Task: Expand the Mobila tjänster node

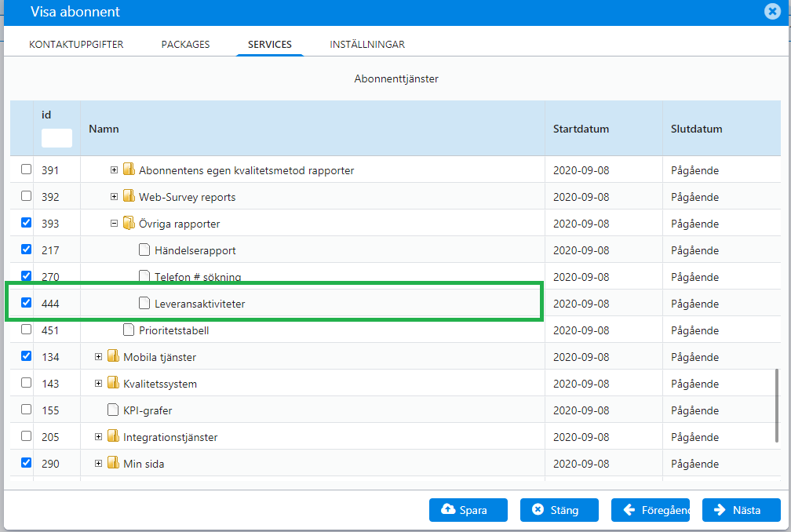Action: pos(98,357)
